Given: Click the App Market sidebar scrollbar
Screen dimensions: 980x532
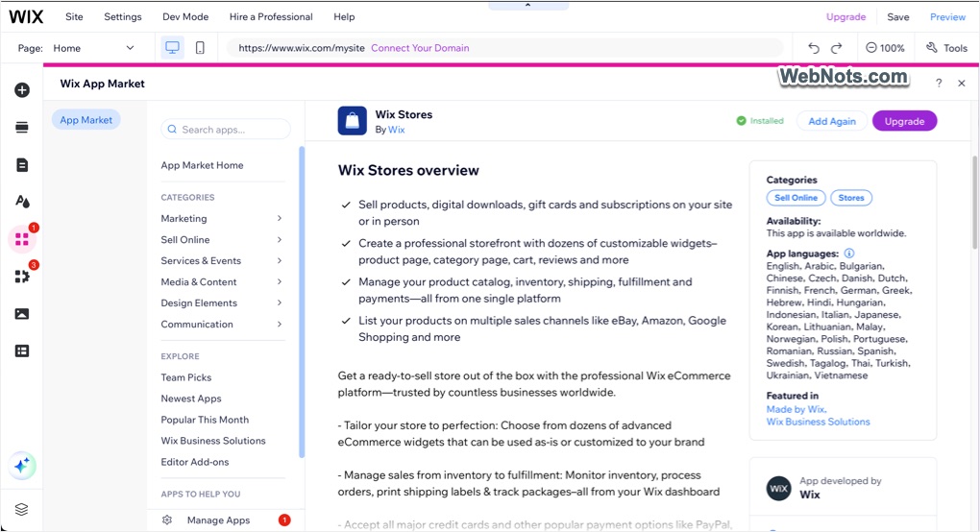Looking at the screenshot, I should (x=302, y=302).
